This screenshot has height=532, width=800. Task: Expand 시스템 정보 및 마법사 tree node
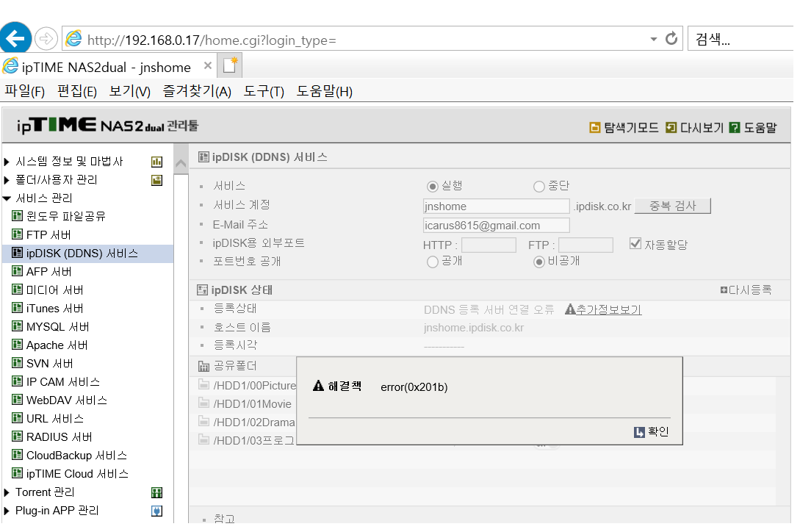pos(7,162)
